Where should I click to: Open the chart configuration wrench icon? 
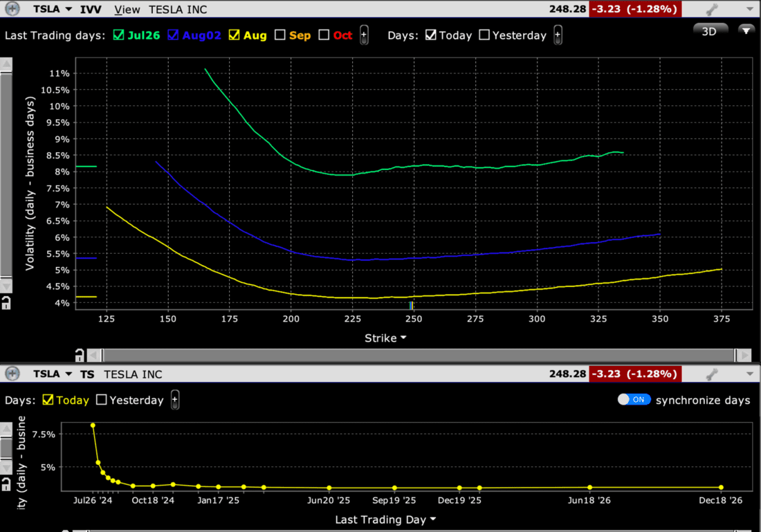(x=710, y=9)
